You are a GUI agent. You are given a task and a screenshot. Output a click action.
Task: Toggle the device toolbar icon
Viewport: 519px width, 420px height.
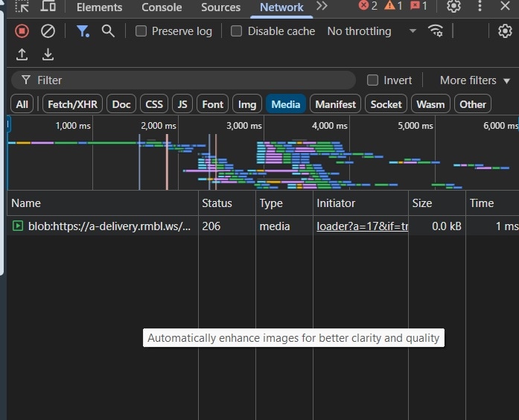(x=48, y=6)
